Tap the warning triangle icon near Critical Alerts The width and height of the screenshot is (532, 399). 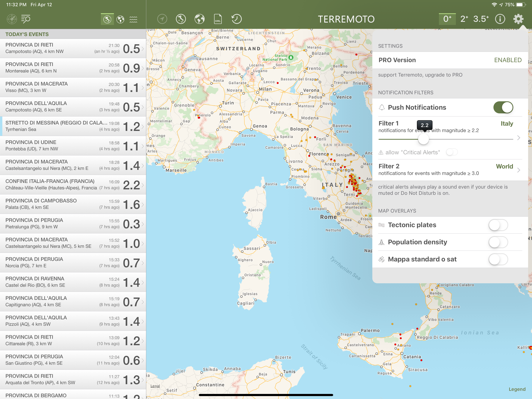[x=381, y=152]
